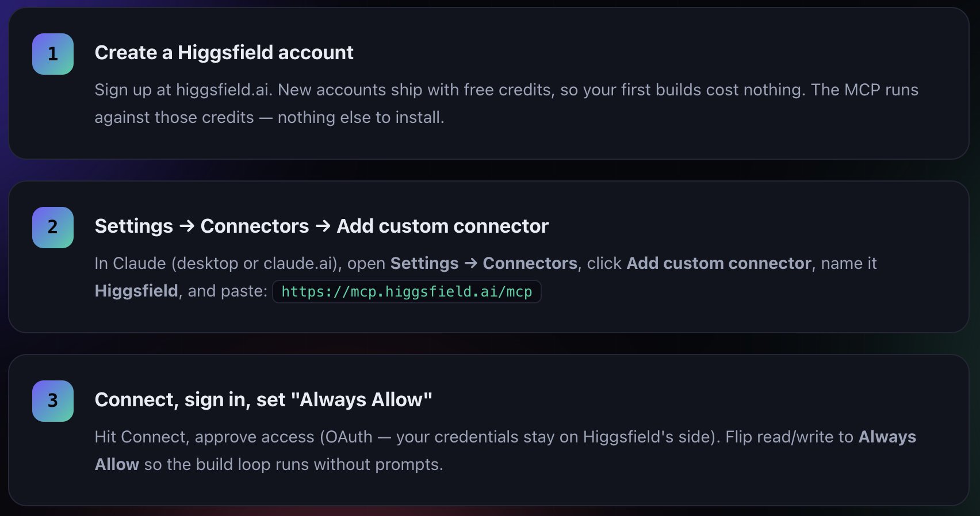Screen dimensions: 980x516
Task: Click the arrow in bold Settings → Connectors text
Action: 471,263
